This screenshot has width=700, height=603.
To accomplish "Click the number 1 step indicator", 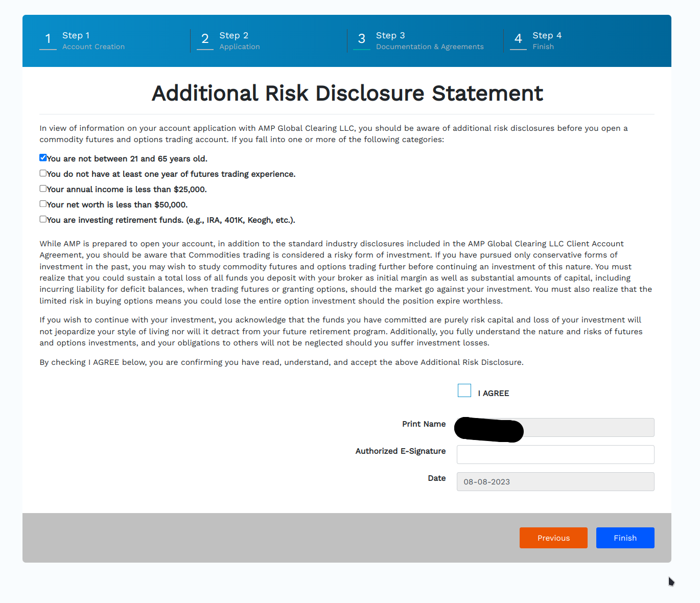I will pos(48,39).
